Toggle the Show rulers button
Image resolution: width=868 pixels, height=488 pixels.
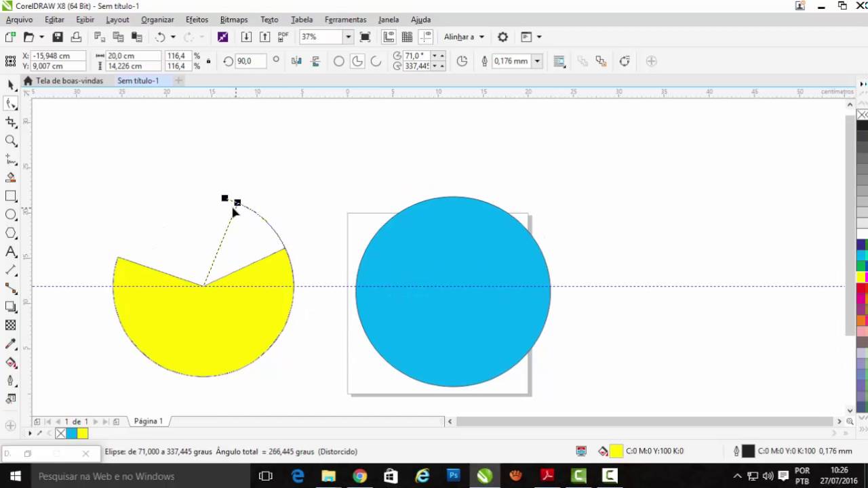coord(389,37)
